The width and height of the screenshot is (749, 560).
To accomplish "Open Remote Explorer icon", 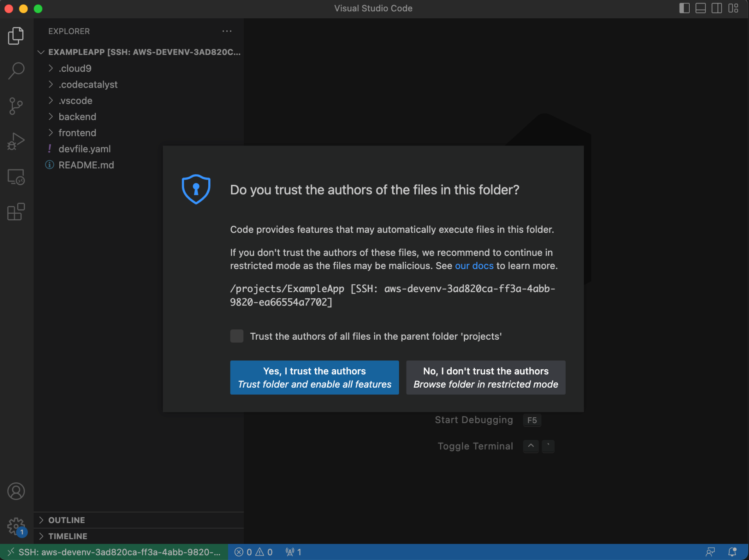I will point(16,177).
